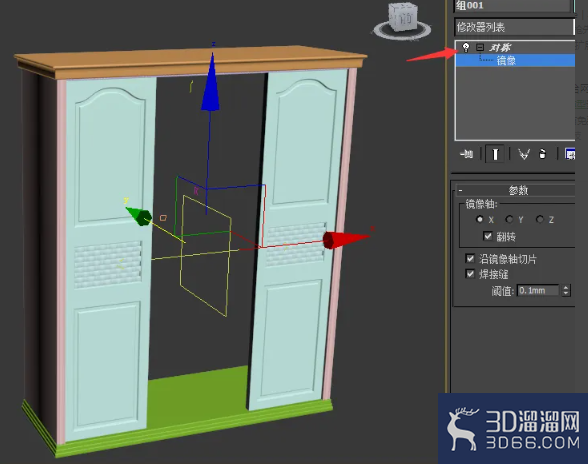
Task: Select the Y mirror axis radio button
Action: (509, 219)
